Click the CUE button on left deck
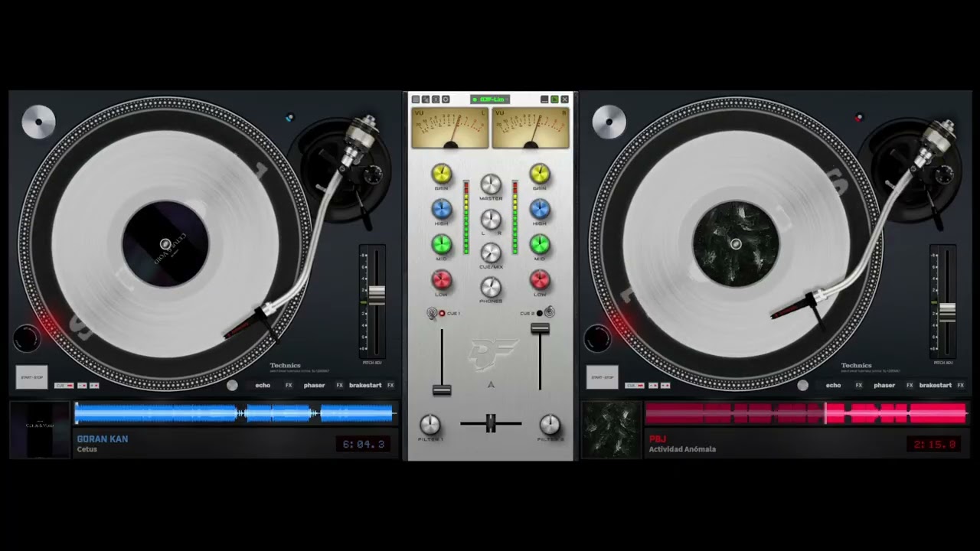Viewport: 980px width, 551px height. 64,386
